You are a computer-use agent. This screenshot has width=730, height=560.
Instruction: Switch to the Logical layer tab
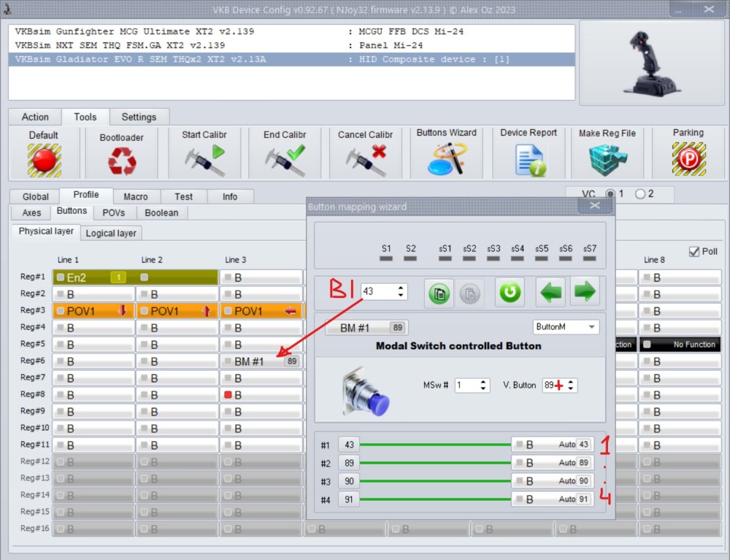(x=111, y=233)
